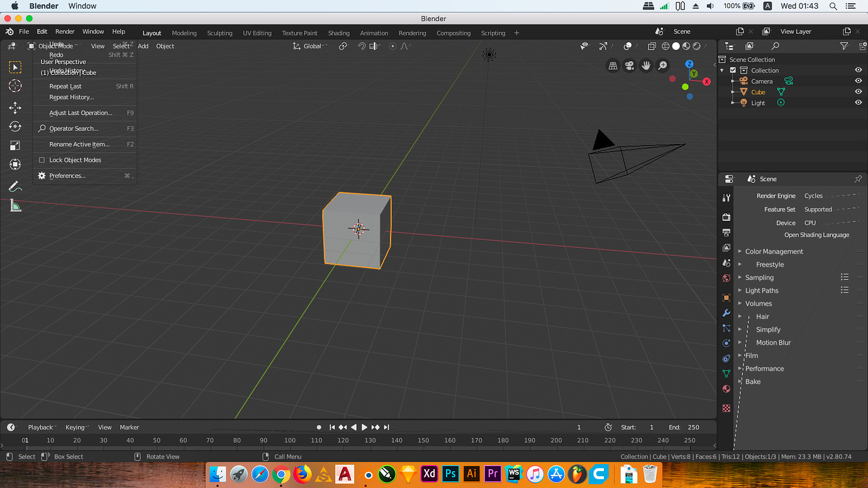Image resolution: width=868 pixels, height=488 pixels.
Task: Hide the Light with its eye icon
Action: [858, 103]
